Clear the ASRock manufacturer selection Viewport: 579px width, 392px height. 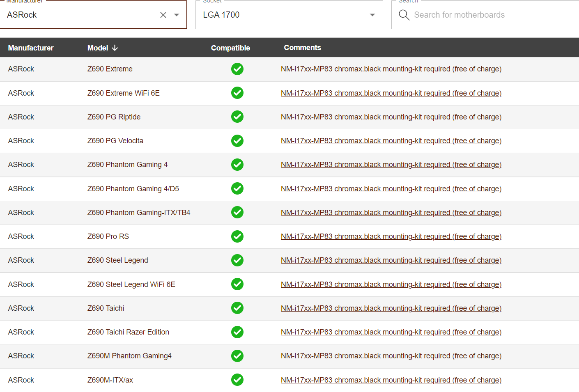(x=163, y=15)
